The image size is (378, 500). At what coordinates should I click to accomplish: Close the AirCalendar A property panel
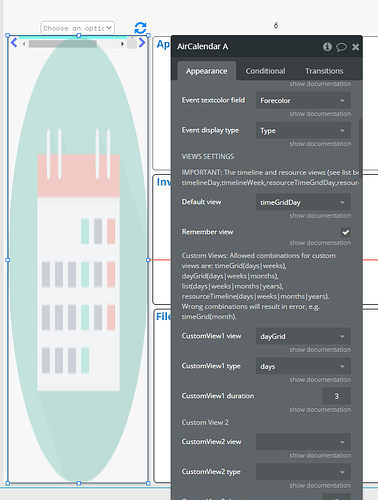pyautogui.click(x=356, y=47)
